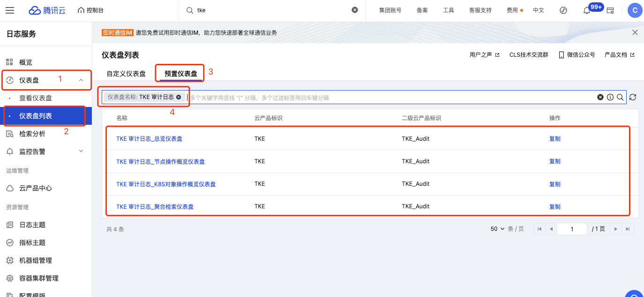
Task: Click 复制 for 节点操作概览仪表盘 row
Action: pyautogui.click(x=555, y=161)
